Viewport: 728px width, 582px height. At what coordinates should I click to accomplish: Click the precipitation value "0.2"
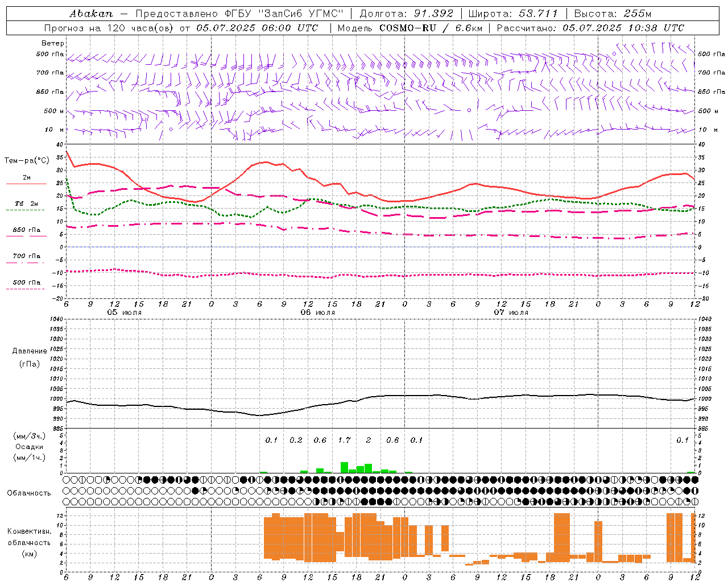(x=296, y=440)
